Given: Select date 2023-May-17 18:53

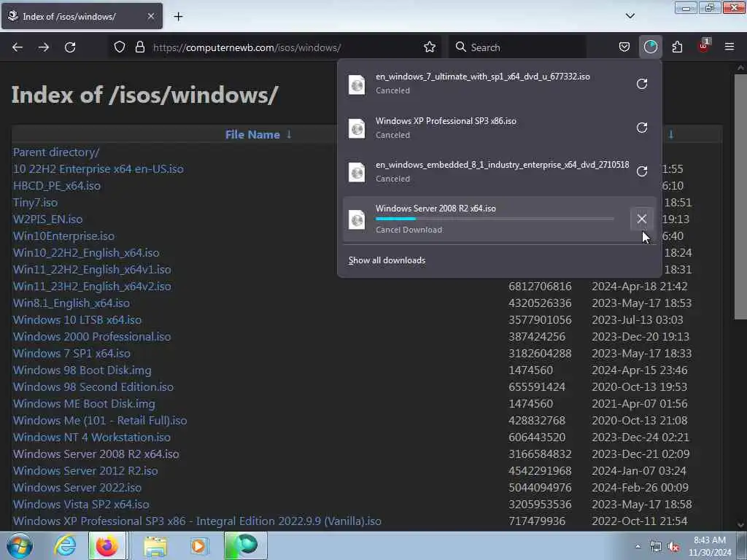Looking at the screenshot, I should pyautogui.click(x=642, y=303).
